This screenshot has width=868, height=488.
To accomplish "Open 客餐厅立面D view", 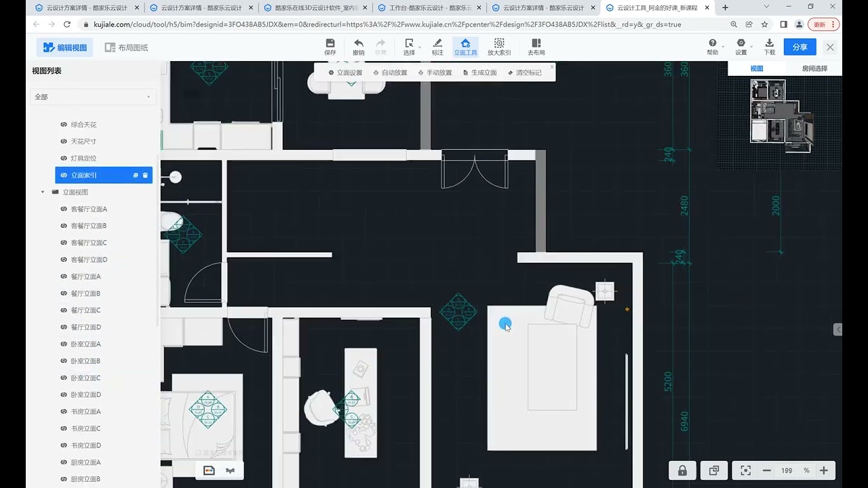I will [89, 260].
